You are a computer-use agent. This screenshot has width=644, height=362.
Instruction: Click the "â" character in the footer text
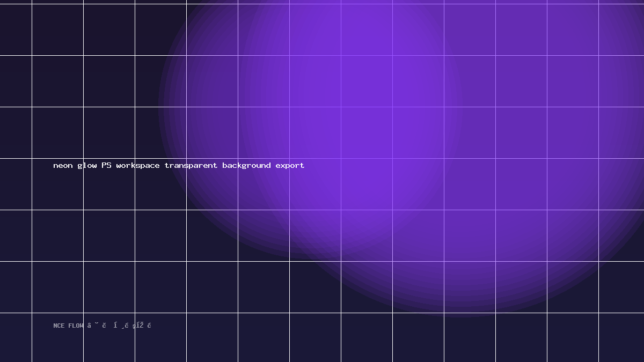click(89, 325)
